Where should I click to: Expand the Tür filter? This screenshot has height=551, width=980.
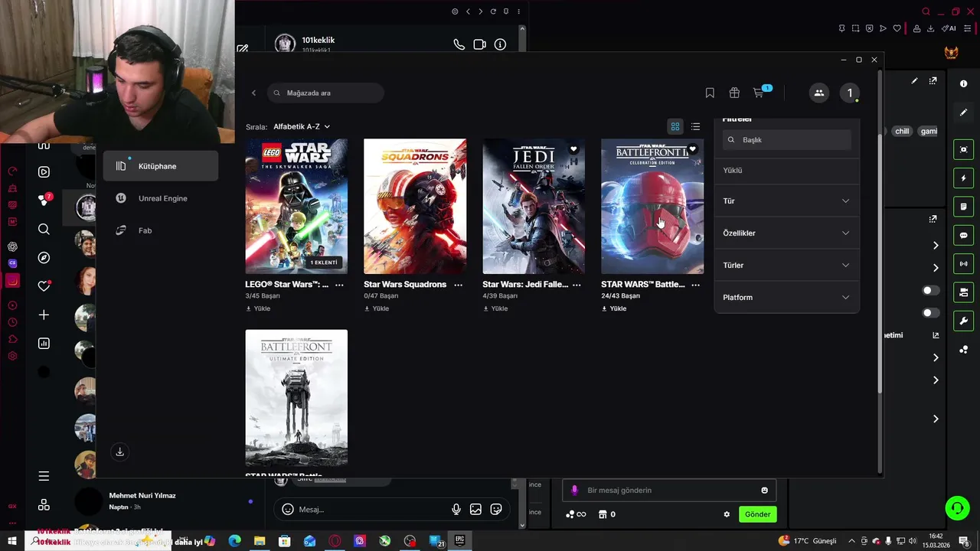(x=786, y=201)
